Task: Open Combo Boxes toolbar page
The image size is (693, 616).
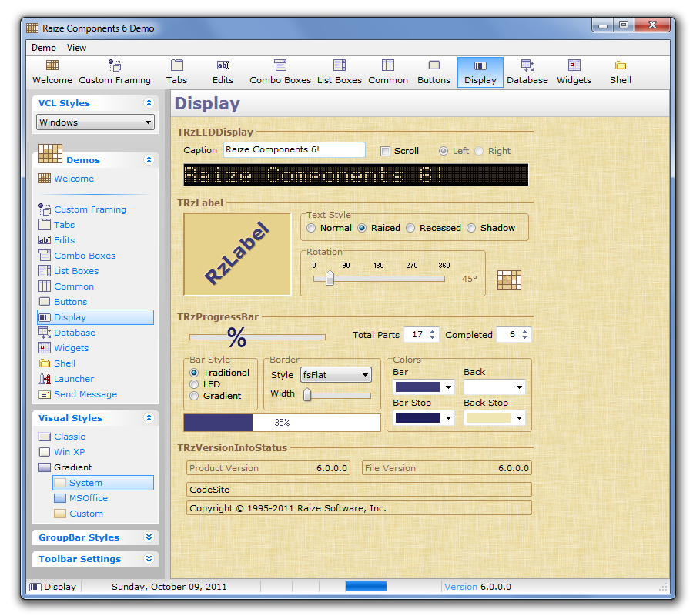Action: click(280, 72)
